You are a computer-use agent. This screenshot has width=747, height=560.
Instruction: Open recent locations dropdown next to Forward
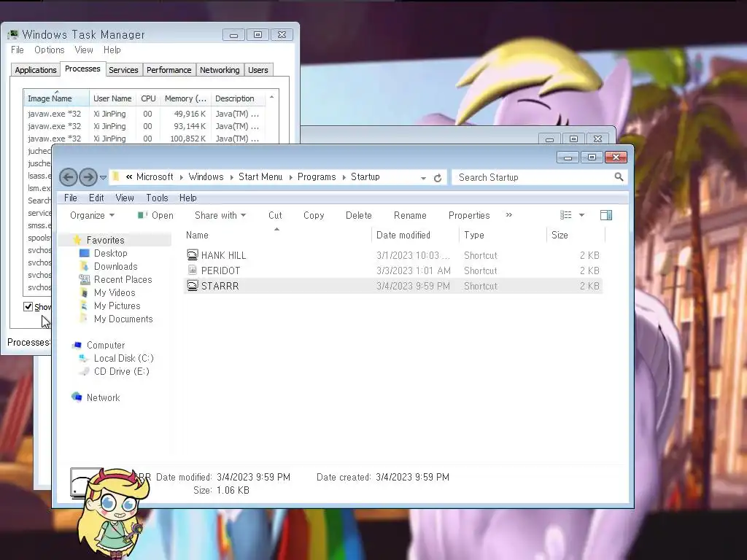(x=103, y=178)
